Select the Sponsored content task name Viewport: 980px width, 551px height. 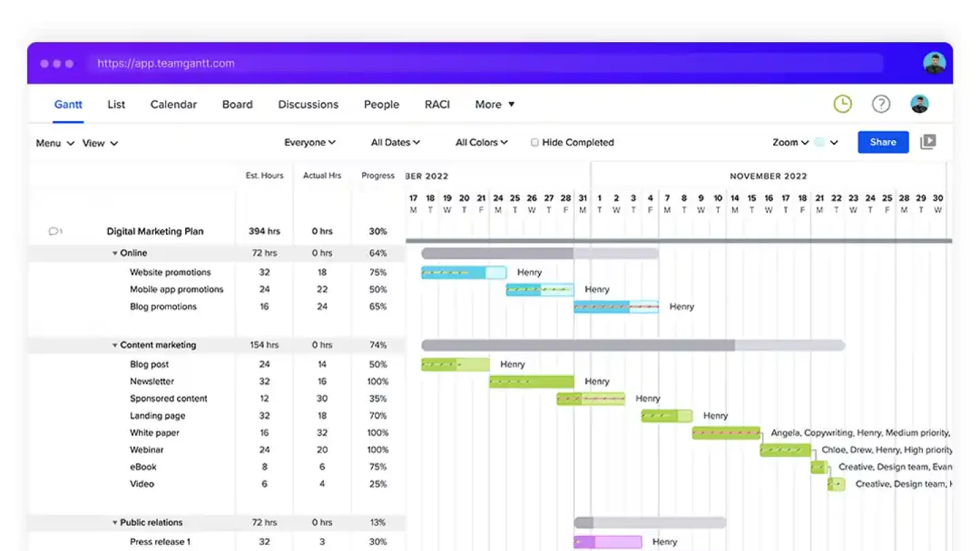pos(169,399)
